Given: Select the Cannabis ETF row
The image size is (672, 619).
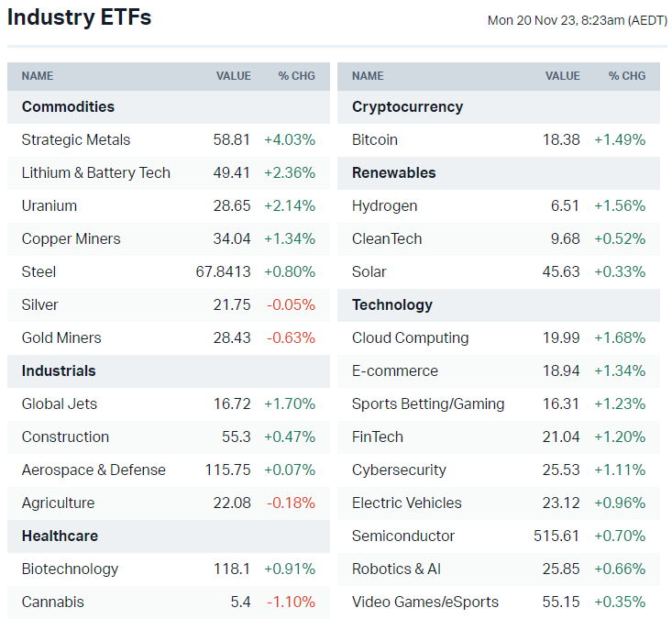Looking at the screenshot, I should coord(53,602).
